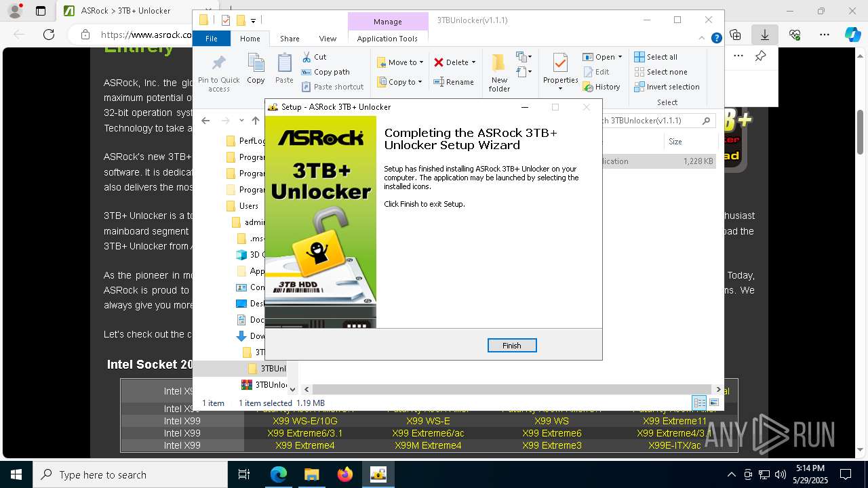The height and width of the screenshot is (488, 868).
Task: Click horizontal scrollbar right arrow in Explorer
Action: point(718,389)
